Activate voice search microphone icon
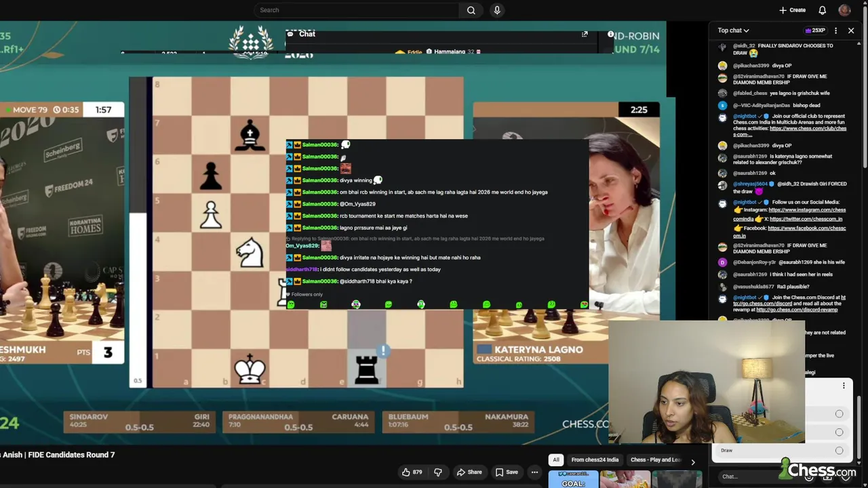 tap(497, 10)
